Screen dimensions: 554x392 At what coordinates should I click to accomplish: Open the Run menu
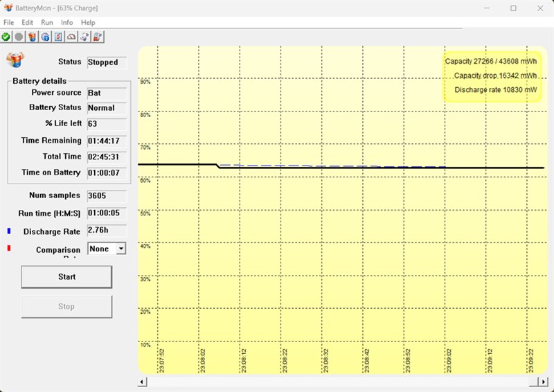click(47, 23)
